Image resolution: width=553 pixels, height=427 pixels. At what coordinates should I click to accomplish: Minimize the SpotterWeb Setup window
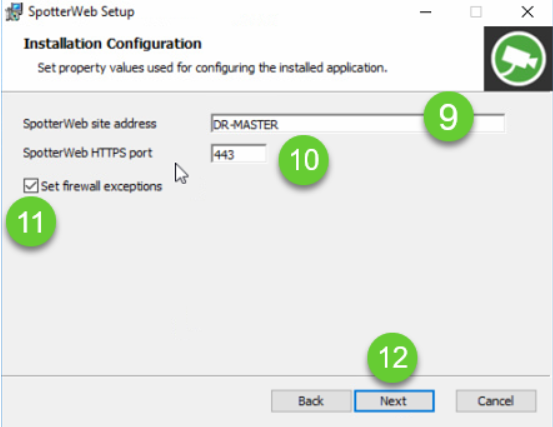click(x=426, y=12)
